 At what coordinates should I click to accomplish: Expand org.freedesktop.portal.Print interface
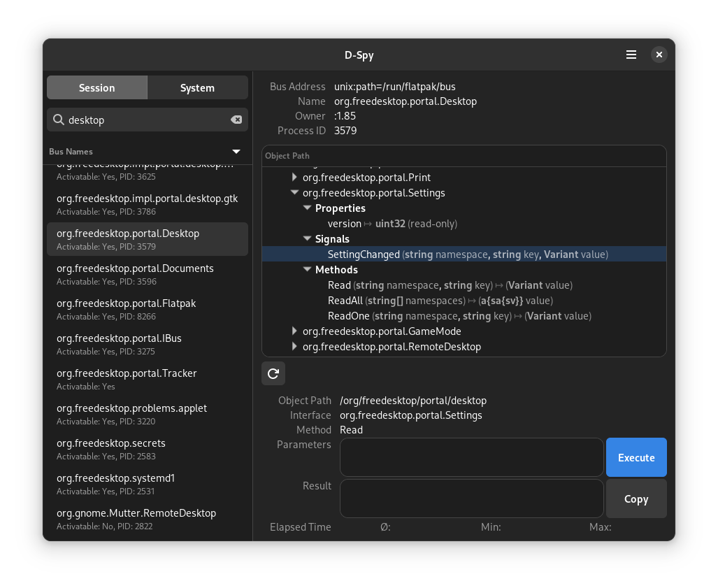tap(294, 177)
